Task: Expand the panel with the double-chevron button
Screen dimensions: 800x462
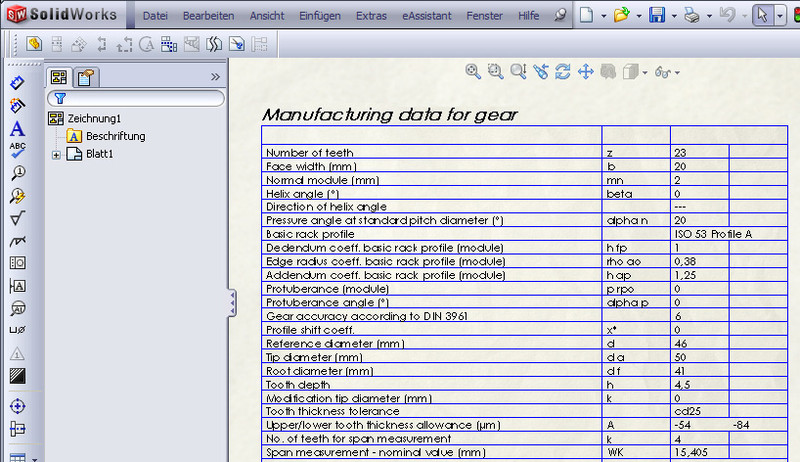Action: pos(215,76)
